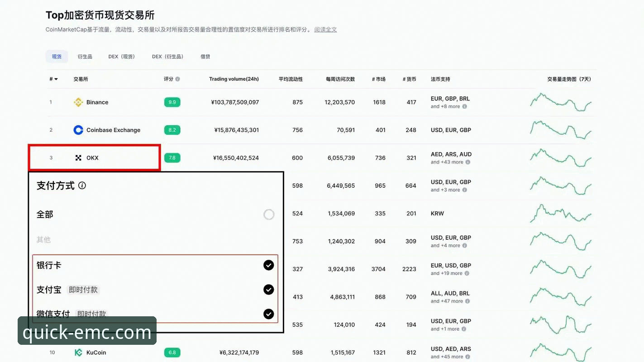Show info tooltip next to 评分 header
This screenshot has height=362, width=644.
[177, 79]
